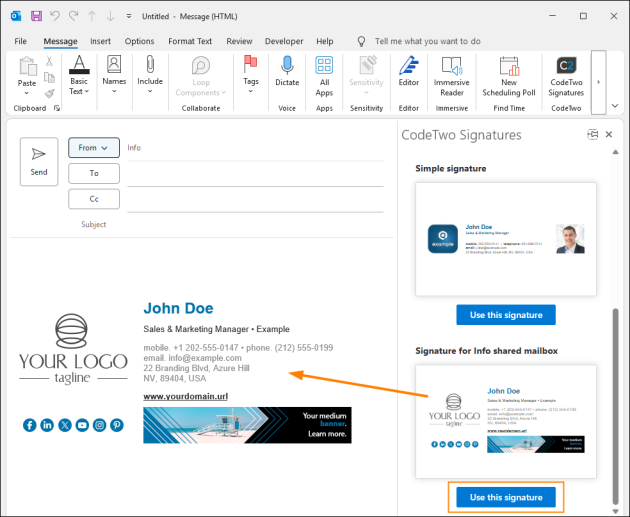Pin the CodeTwo Signatures pane

593,134
